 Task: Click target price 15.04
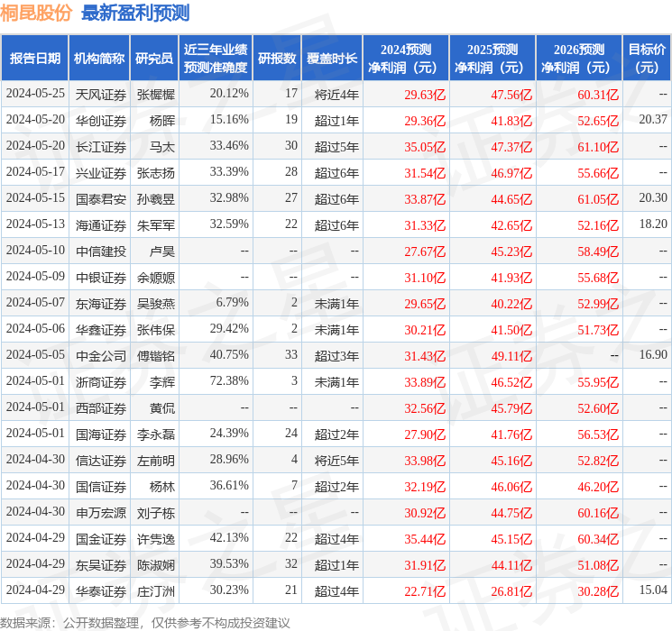click(653, 590)
